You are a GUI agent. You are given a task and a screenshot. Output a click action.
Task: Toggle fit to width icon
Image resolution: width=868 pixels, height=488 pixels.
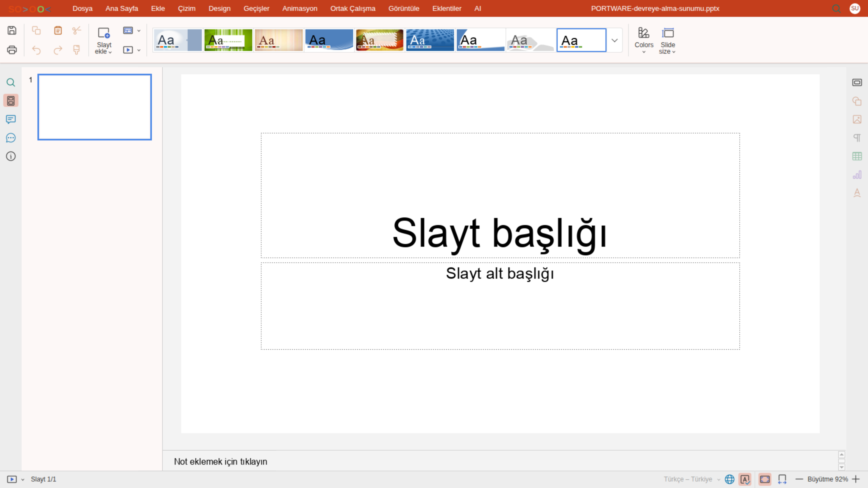[x=782, y=479]
